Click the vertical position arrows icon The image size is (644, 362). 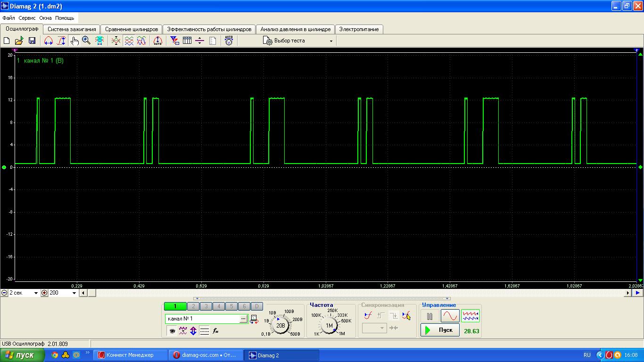pyautogui.click(x=193, y=331)
